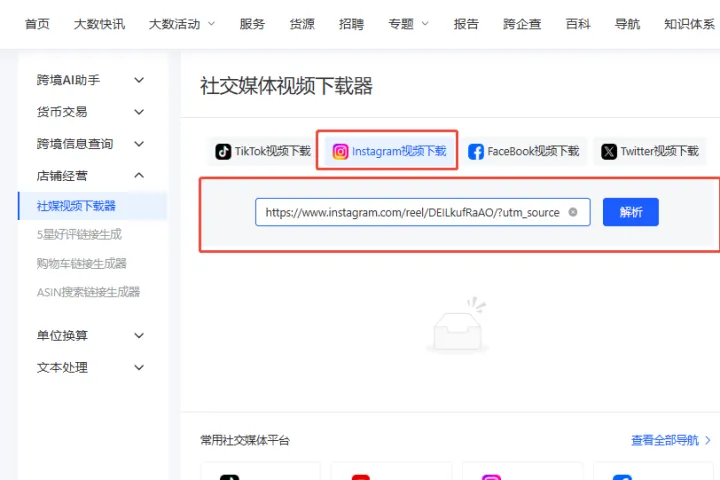Click the Twitter X logo icon
The width and height of the screenshot is (720, 480).
pos(609,152)
